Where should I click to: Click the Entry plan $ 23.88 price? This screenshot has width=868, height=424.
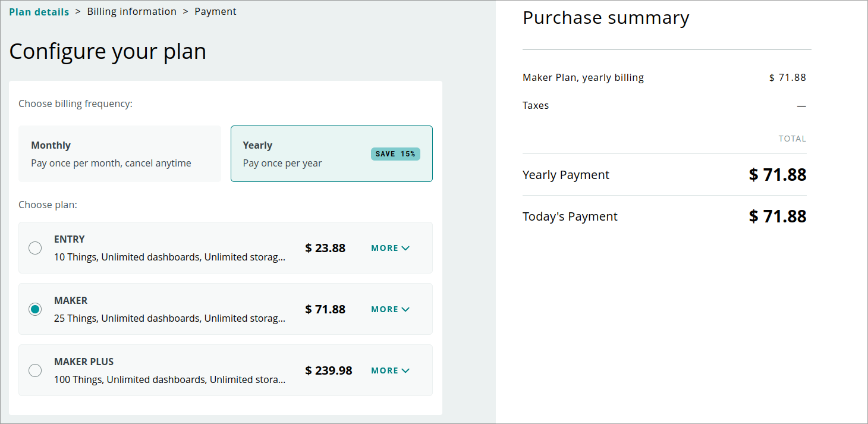click(325, 248)
